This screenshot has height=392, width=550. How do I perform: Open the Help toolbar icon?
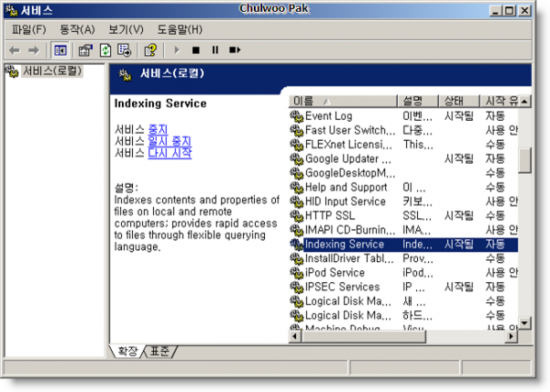150,50
